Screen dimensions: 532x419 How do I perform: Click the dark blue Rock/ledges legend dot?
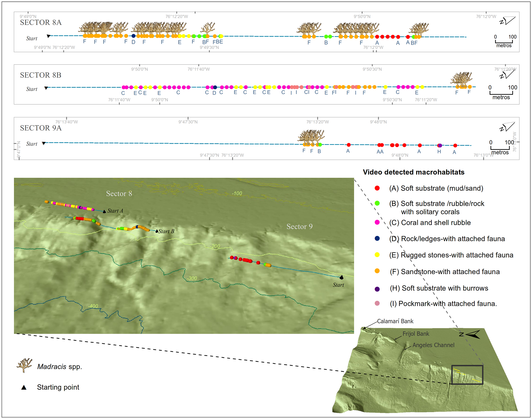coord(377,238)
